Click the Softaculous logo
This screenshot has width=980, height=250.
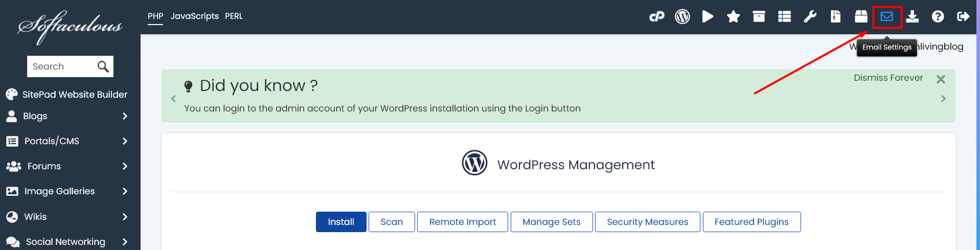[70, 27]
